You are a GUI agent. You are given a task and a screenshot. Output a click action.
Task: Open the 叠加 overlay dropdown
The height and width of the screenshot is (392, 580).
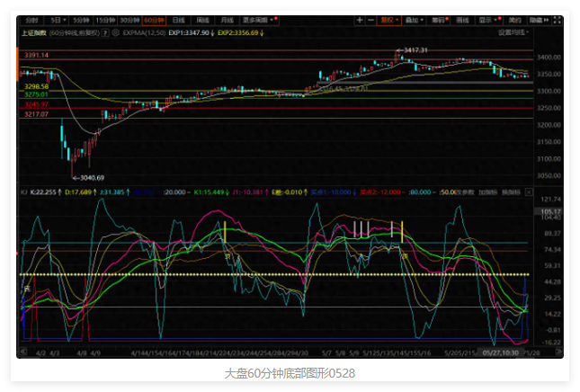[414, 20]
